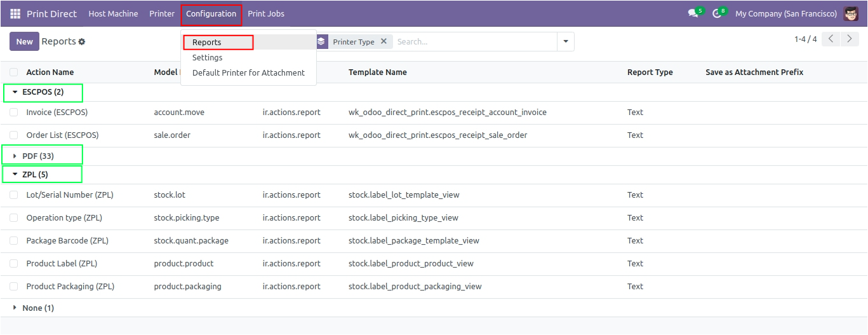Select the Lot/Serial Number (ZPL) checkbox
The image size is (868, 335).
pyautogui.click(x=13, y=195)
